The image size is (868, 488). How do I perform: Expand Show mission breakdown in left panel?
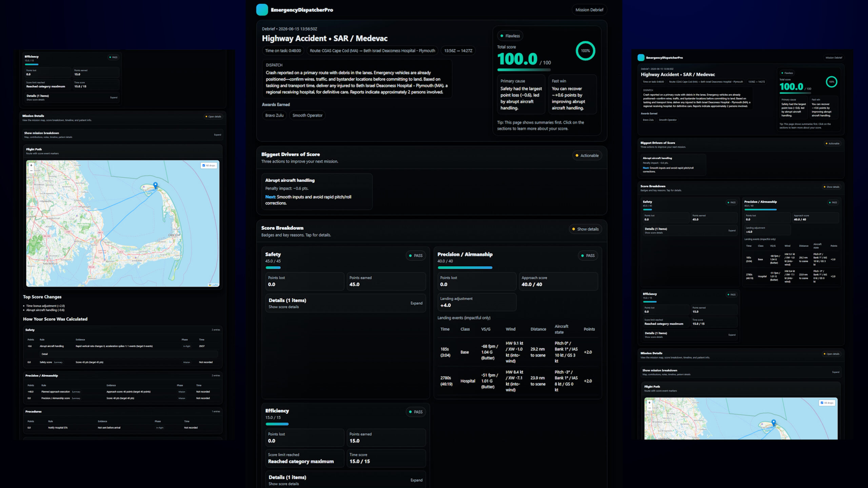point(123,135)
